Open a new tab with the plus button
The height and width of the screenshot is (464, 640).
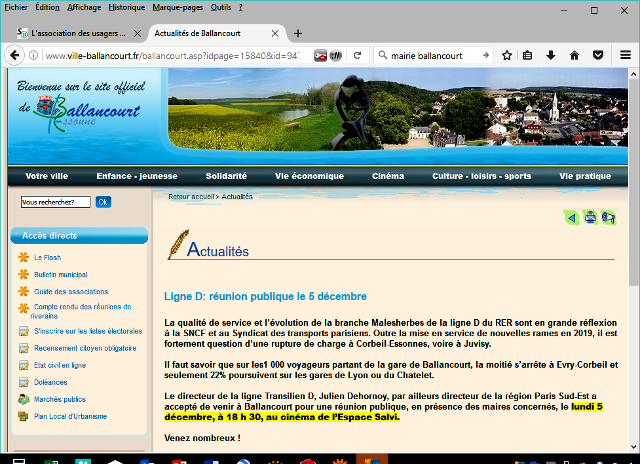pyautogui.click(x=298, y=33)
